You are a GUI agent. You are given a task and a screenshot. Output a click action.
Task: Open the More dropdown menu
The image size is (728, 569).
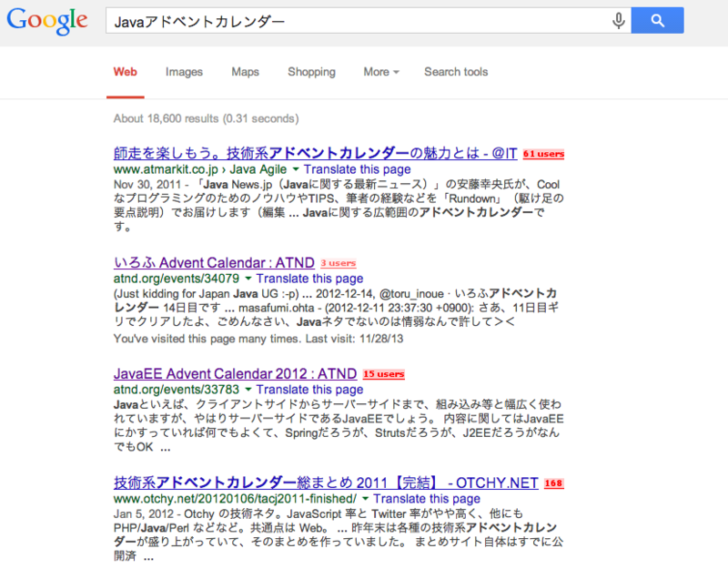pyautogui.click(x=381, y=72)
